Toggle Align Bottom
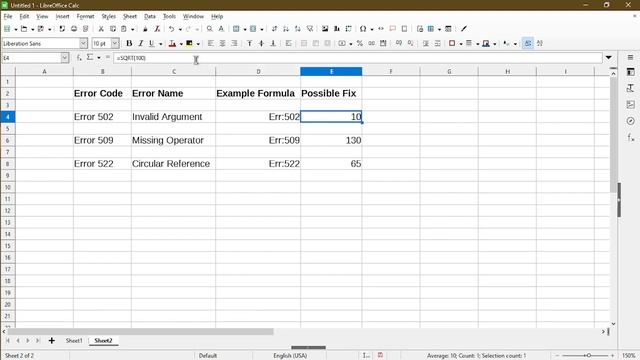 coord(273,43)
